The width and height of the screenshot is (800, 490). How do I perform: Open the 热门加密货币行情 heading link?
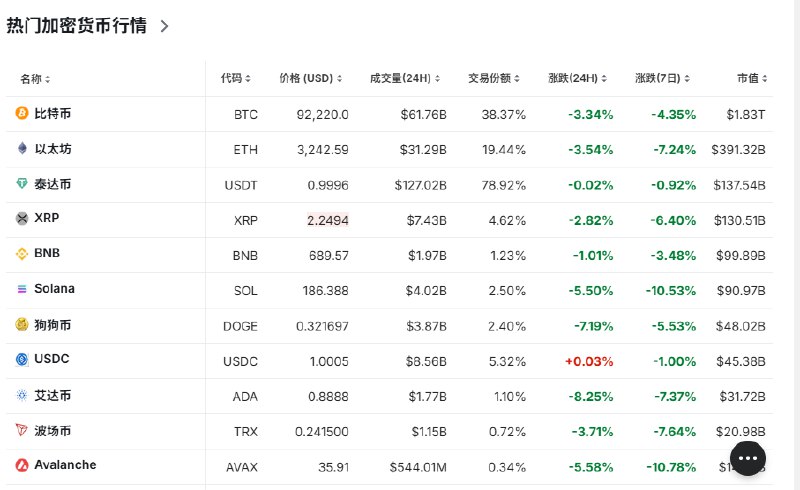point(77,26)
